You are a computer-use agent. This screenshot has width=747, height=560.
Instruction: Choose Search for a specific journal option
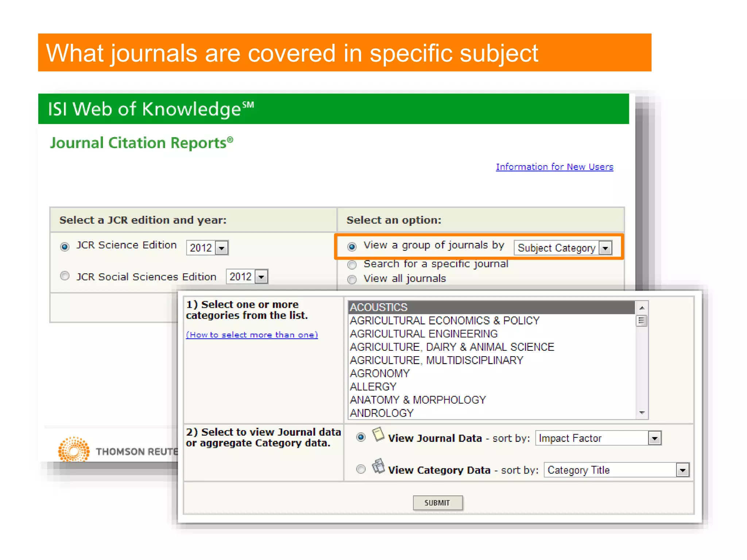coord(352,264)
